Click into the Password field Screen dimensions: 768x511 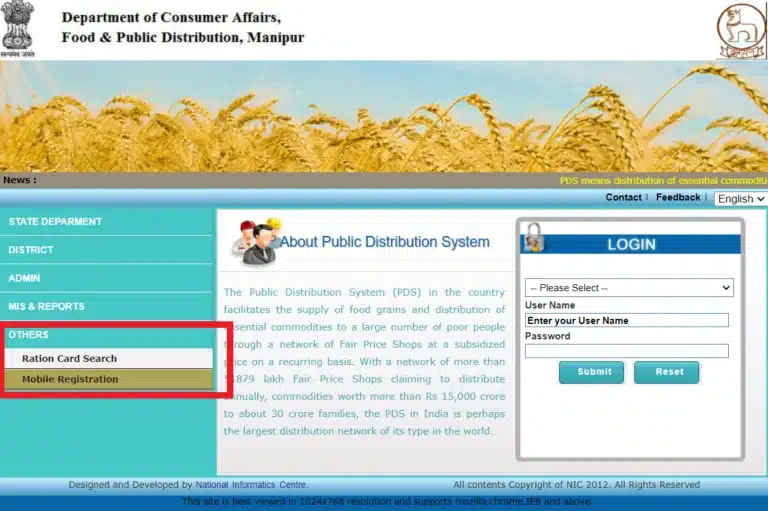(626, 351)
